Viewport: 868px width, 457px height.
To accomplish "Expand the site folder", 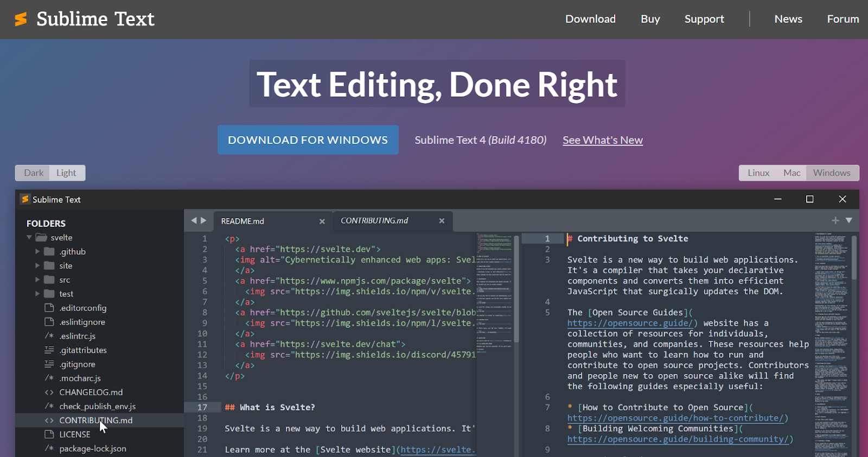I will click(x=37, y=265).
